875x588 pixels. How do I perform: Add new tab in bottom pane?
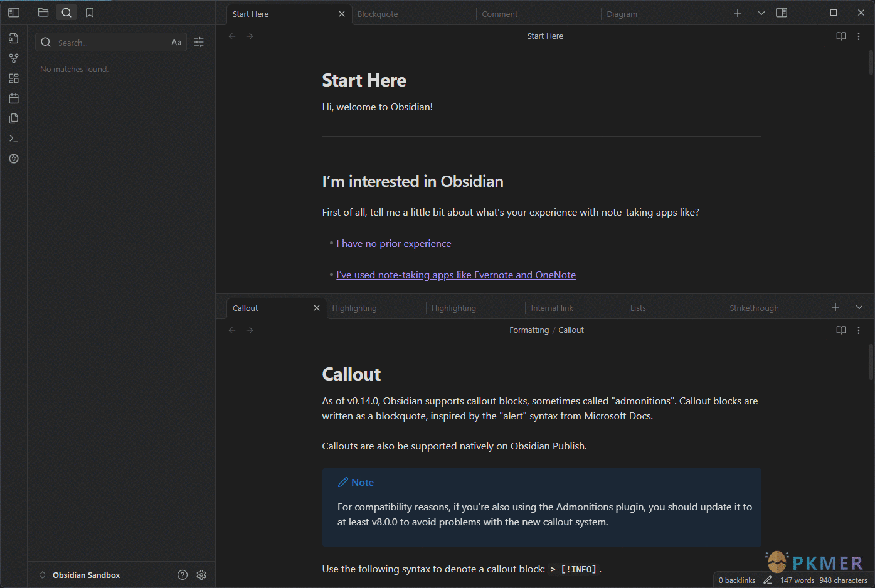pos(835,307)
